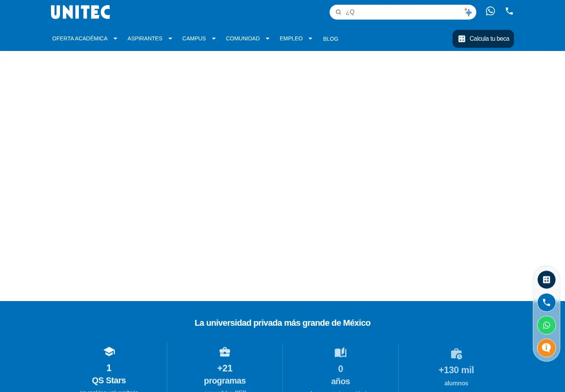Click the header phone icon
Viewport: 565px width, 392px height.
[x=509, y=11]
